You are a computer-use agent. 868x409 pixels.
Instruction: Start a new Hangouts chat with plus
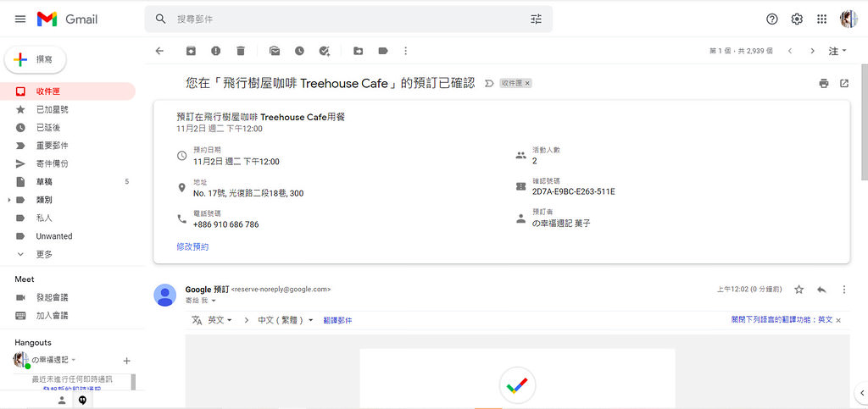pyautogui.click(x=126, y=361)
